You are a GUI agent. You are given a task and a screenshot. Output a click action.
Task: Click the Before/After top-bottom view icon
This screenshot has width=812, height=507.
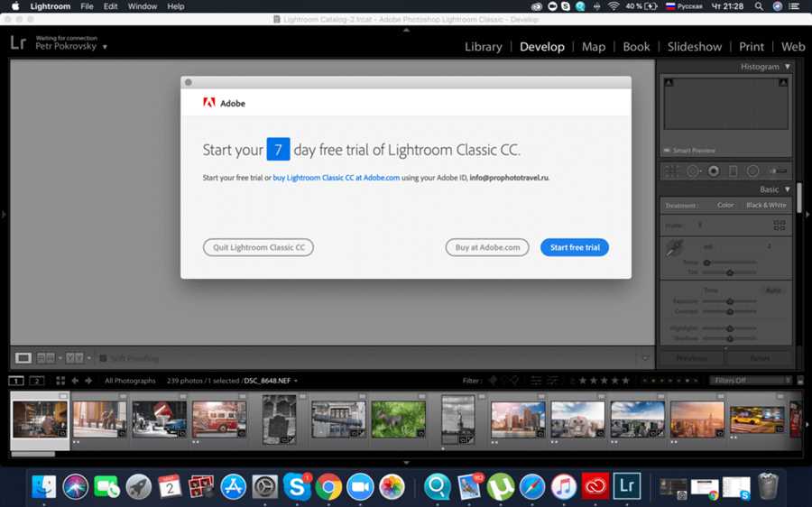pos(75,358)
